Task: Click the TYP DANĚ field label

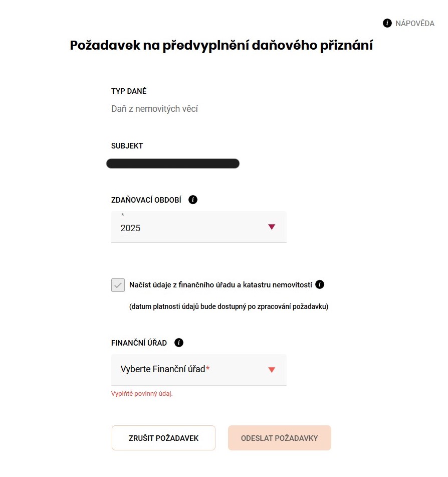Action: [129, 91]
